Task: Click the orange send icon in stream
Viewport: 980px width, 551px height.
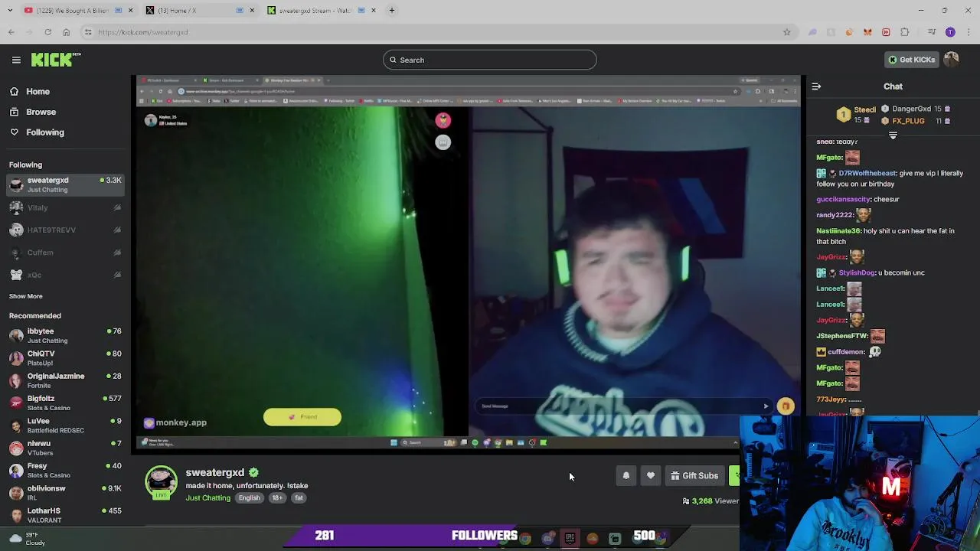Action: click(786, 406)
